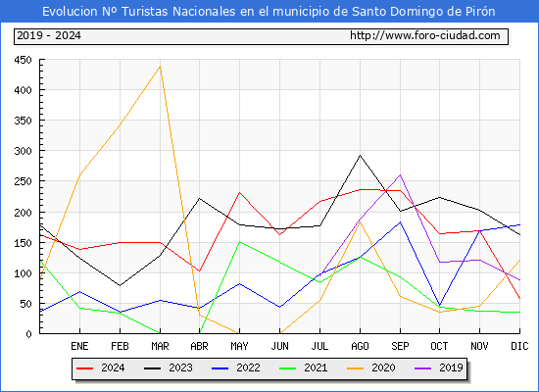Click the ABR month axis label
Screen dimensions: 539x392
(x=199, y=346)
